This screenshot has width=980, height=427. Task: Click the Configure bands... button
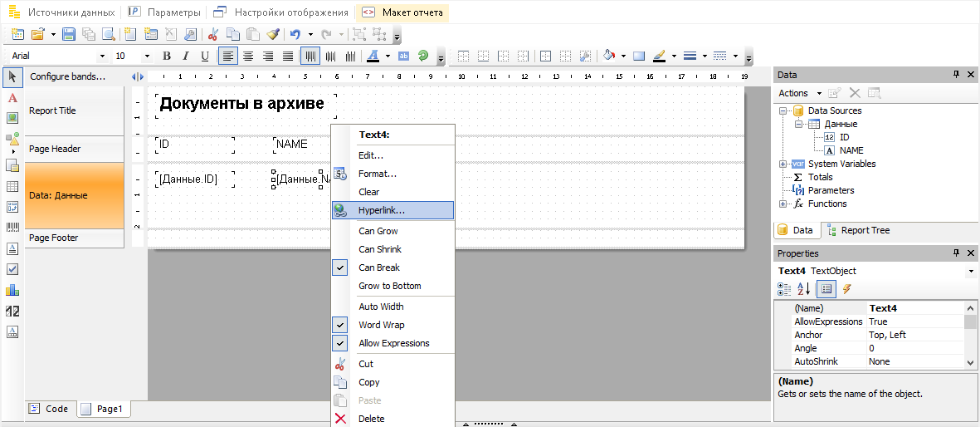point(67,76)
